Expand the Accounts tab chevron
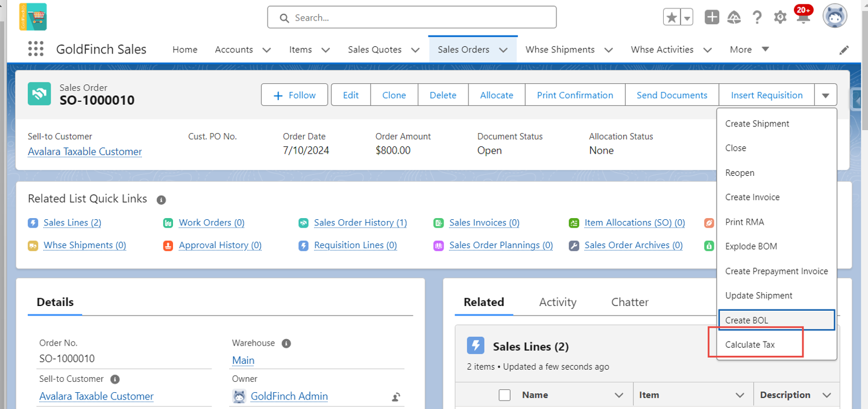The height and width of the screenshot is (409, 868). (x=266, y=50)
